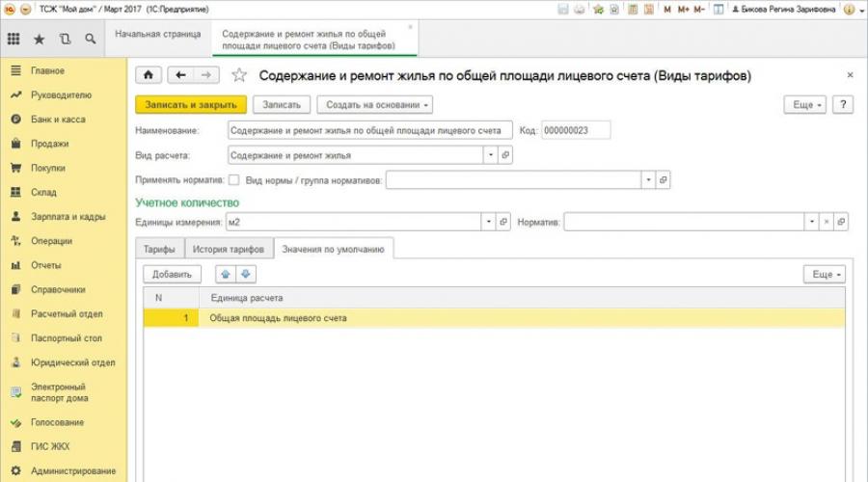Click the search magnifier icon in top panel
868x482 pixels.
click(x=90, y=40)
